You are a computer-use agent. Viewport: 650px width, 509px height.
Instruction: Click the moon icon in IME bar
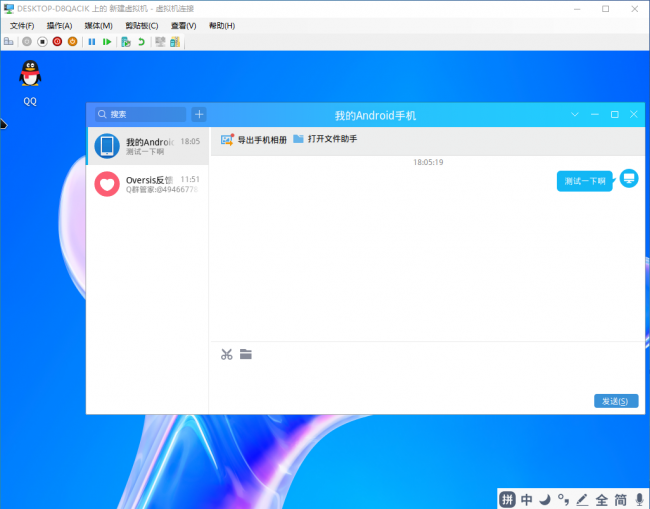(x=545, y=499)
